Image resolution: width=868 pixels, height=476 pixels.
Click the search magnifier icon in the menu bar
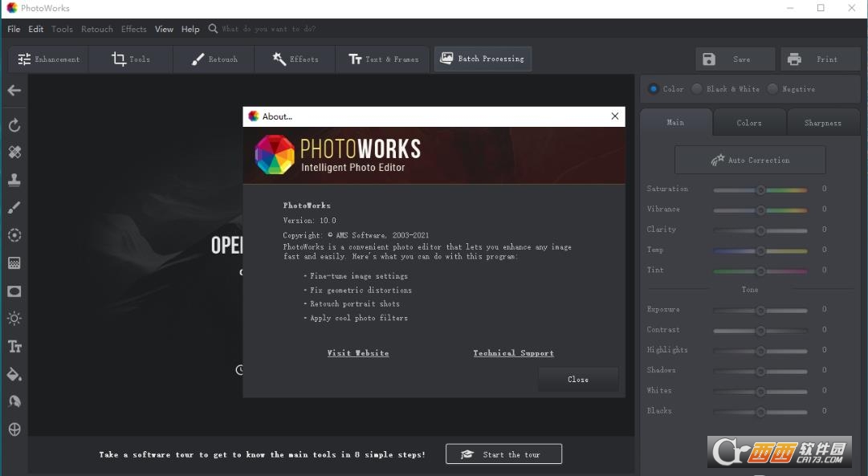pos(213,29)
